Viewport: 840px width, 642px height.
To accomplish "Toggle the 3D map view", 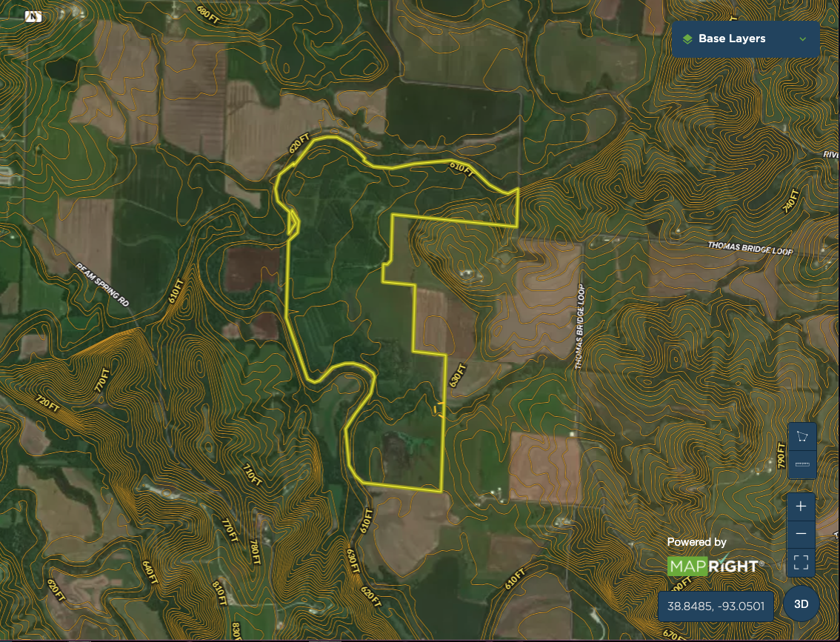I will tap(801, 603).
